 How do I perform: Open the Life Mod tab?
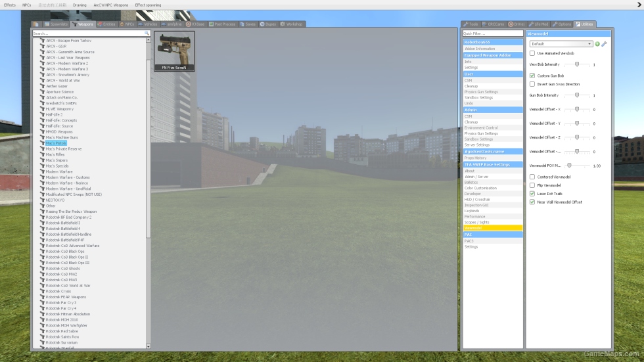click(538, 24)
